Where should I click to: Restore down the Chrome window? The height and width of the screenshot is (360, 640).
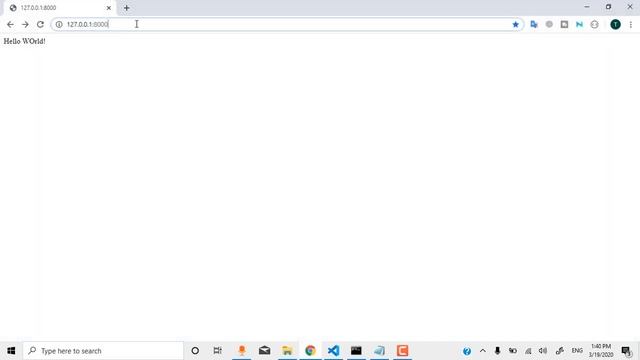tap(608, 7)
